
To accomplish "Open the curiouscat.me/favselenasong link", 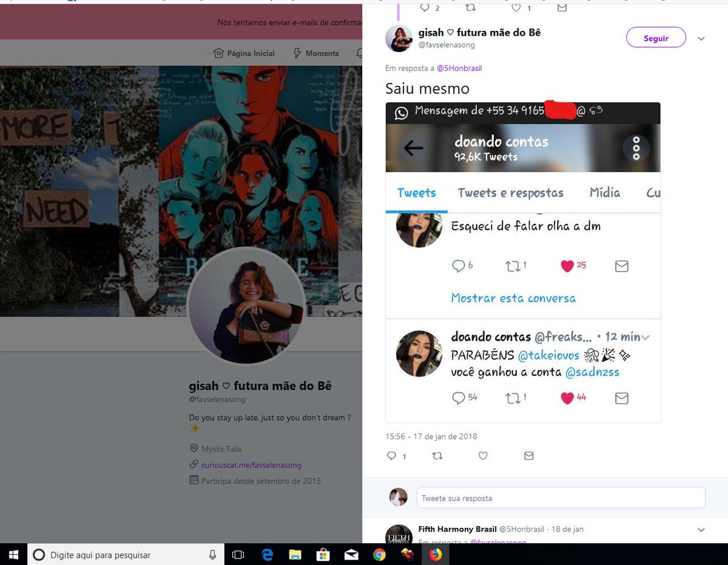I will pos(251,465).
